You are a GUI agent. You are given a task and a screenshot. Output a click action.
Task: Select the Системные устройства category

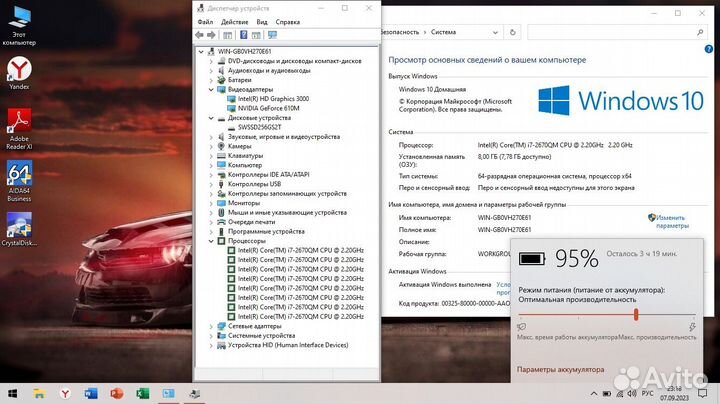[x=261, y=336]
